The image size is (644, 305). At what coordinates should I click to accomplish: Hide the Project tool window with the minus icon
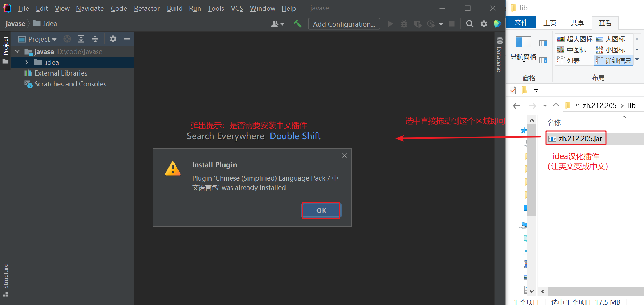coord(127,39)
